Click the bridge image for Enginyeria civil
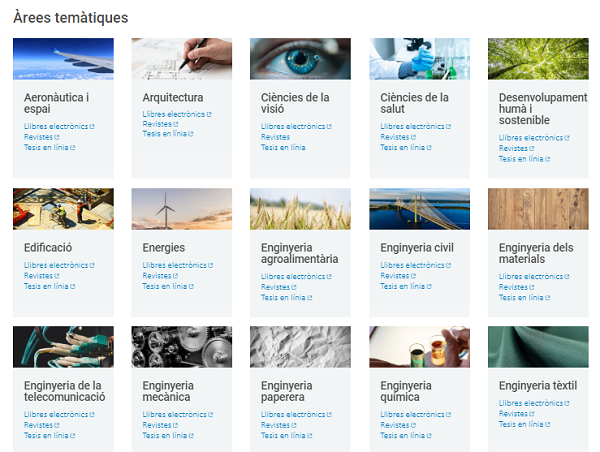 (419, 209)
